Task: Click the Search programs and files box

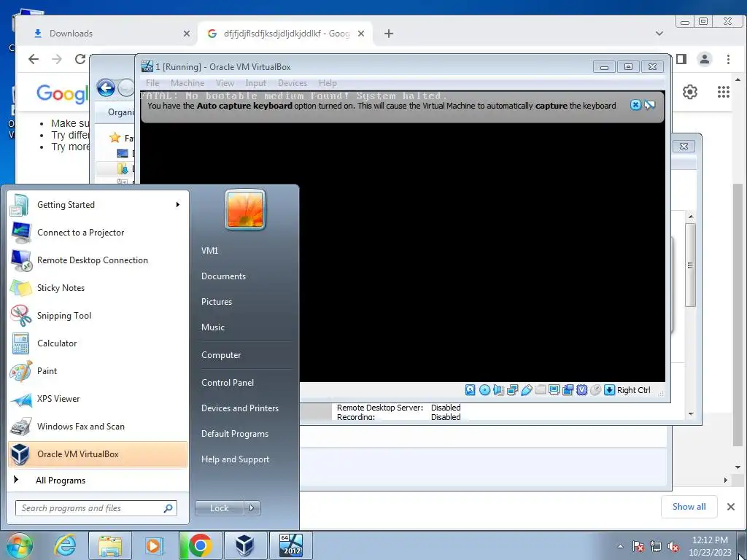Action: pos(96,508)
